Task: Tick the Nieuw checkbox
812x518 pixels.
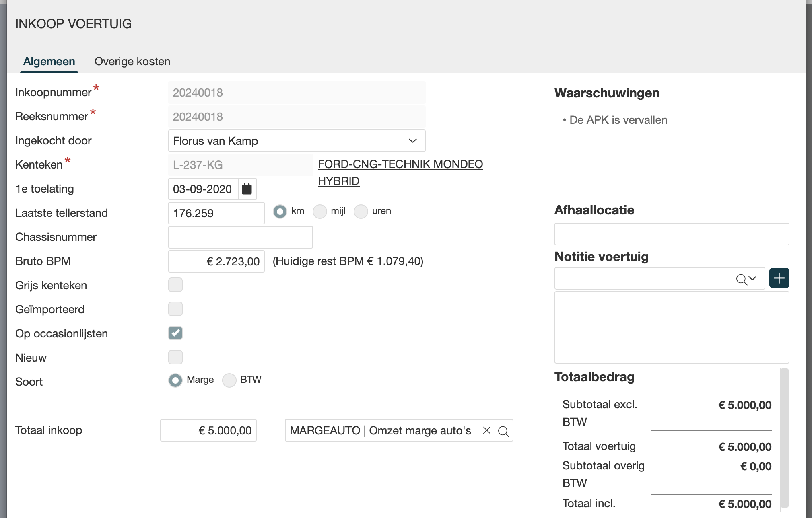Action: tap(175, 357)
